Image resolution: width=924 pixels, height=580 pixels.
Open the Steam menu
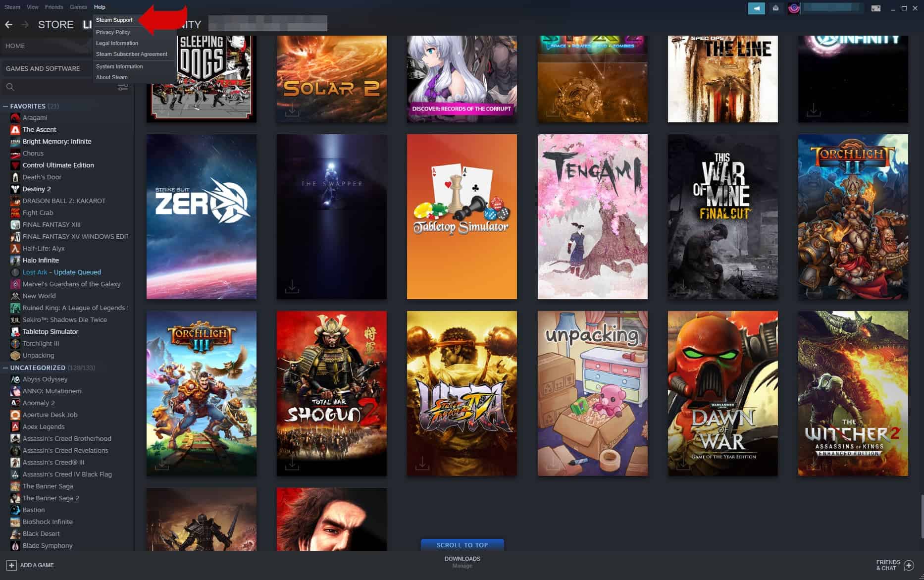[12, 7]
